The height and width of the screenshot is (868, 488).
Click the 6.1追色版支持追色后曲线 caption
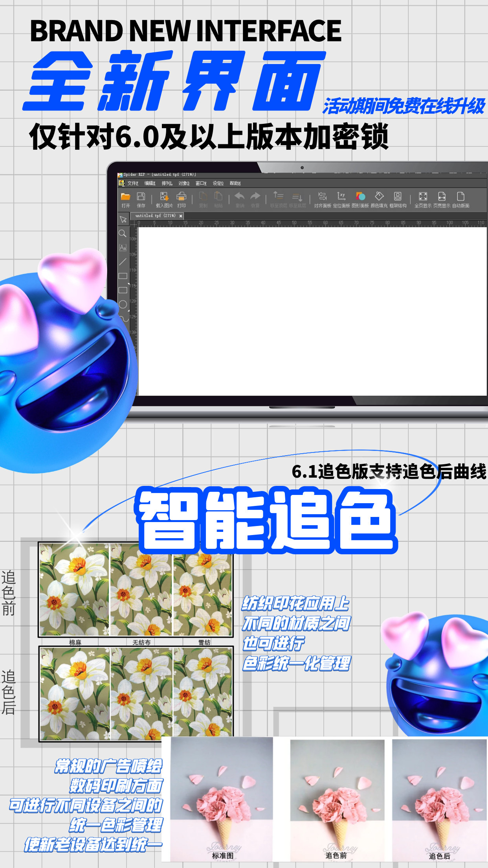(389, 471)
